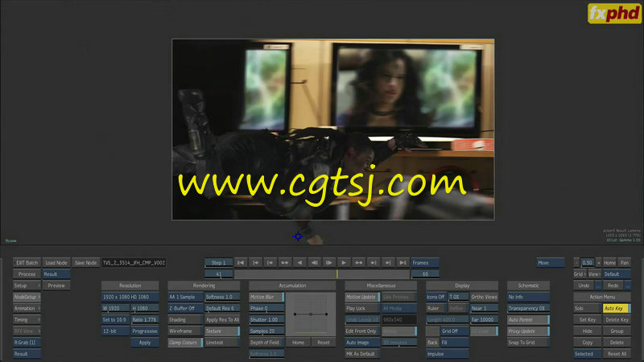This screenshot has height=362, width=644.
Task: Click the Step 1 field
Action: (218, 263)
